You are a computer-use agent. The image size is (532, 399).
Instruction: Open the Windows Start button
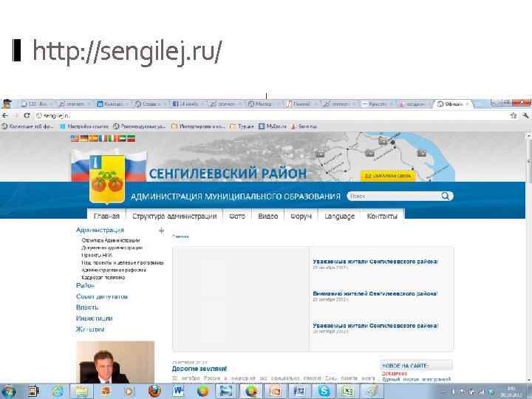9,391
